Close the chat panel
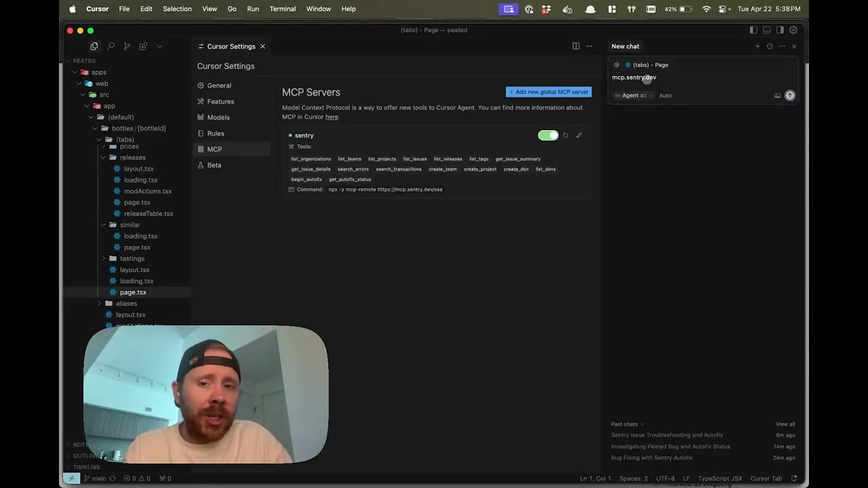The height and width of the screenshot is (488, 868). point(794,46)
